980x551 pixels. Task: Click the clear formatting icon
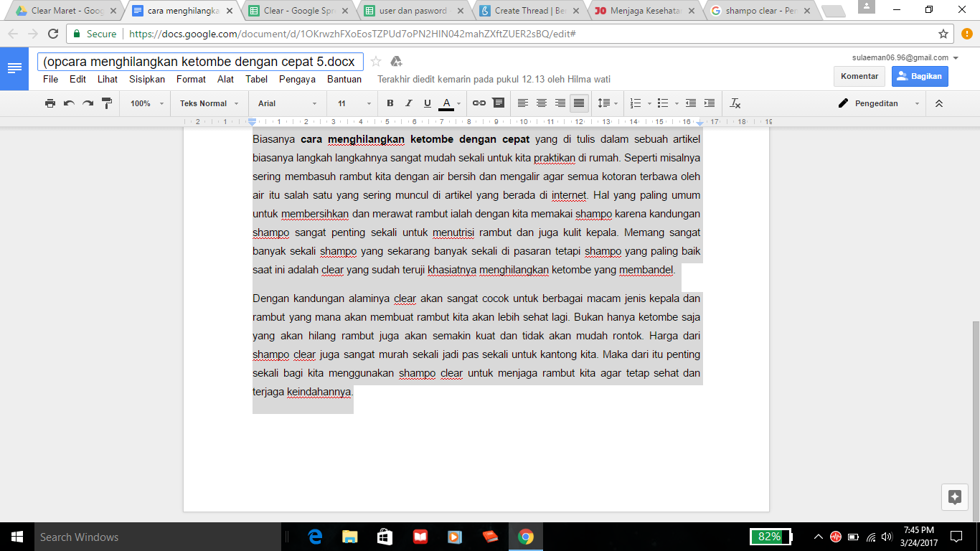735,103
